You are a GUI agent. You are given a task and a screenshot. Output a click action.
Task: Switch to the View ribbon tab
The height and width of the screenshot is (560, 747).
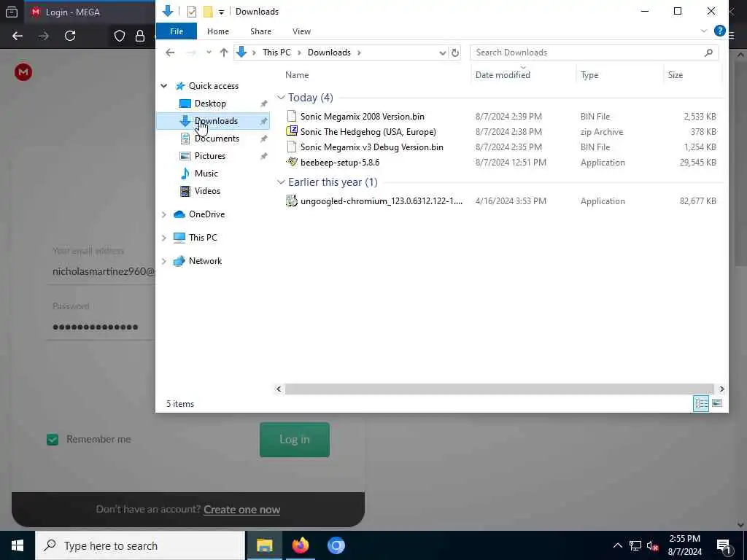tap(301, 31)
